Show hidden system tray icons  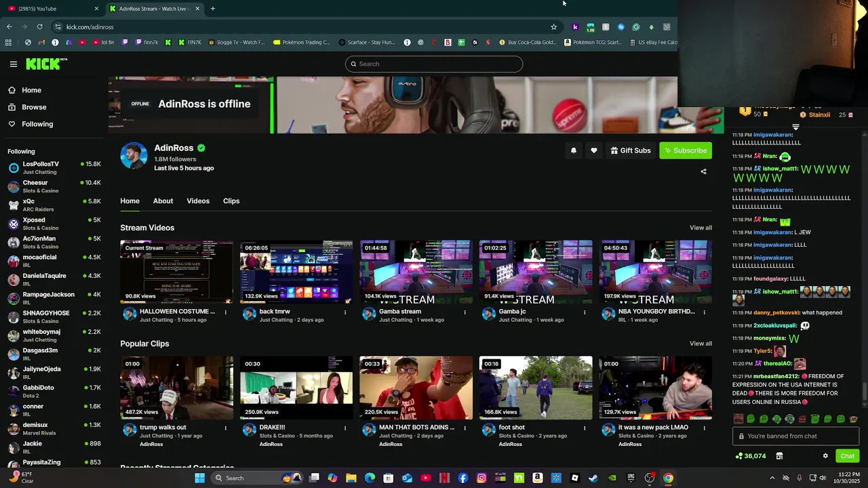[x=772, y=478]
